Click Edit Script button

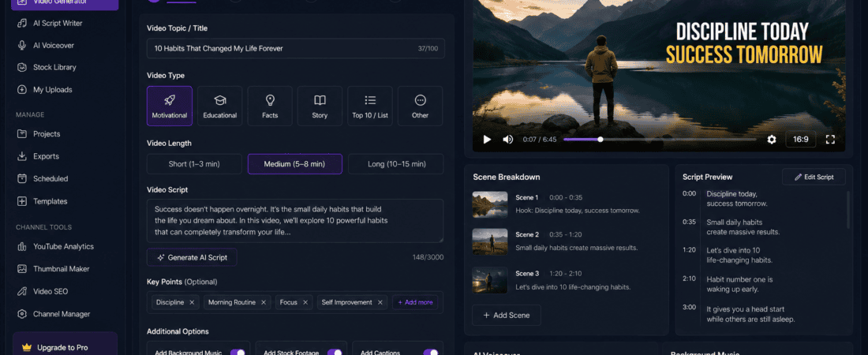814,177
